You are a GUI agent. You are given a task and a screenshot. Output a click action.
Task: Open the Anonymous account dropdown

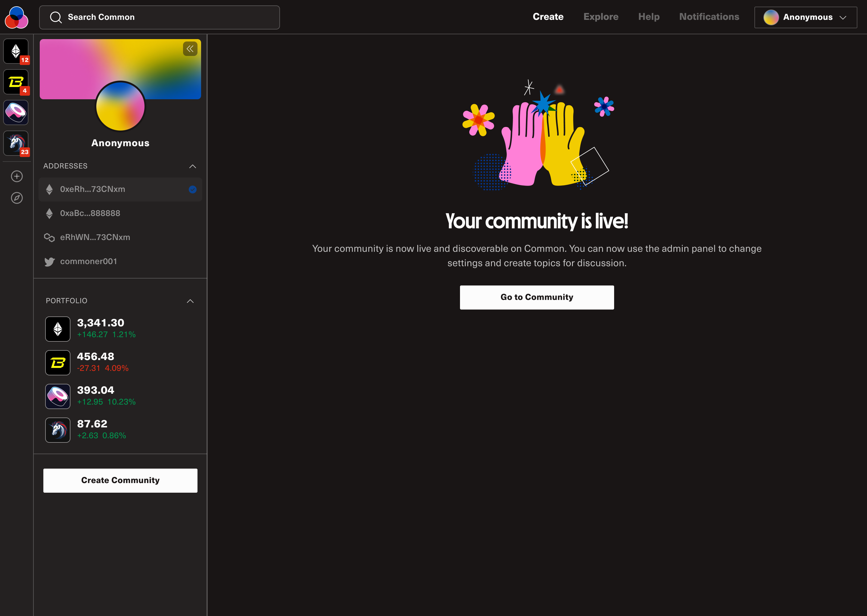[805, 17]
